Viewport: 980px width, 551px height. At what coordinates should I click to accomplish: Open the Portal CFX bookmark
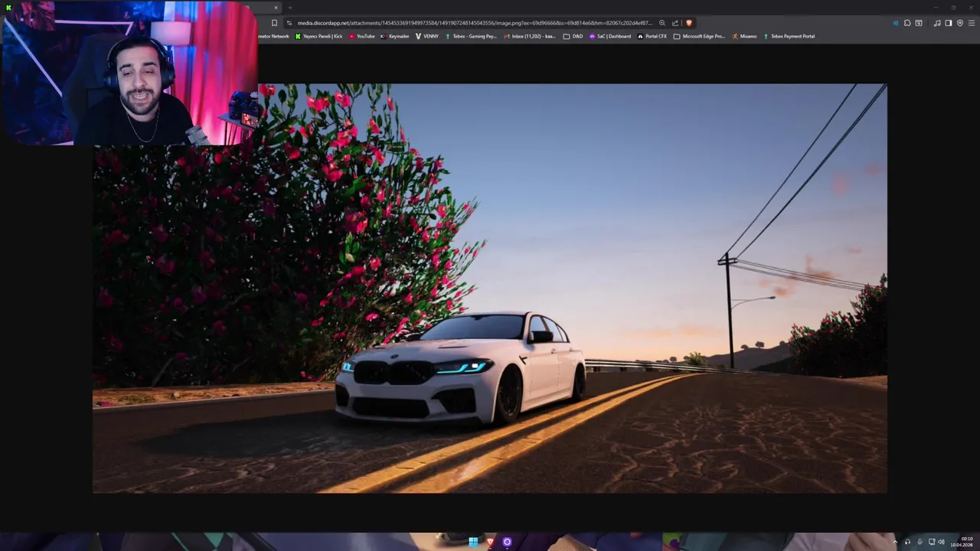point(652,36)
